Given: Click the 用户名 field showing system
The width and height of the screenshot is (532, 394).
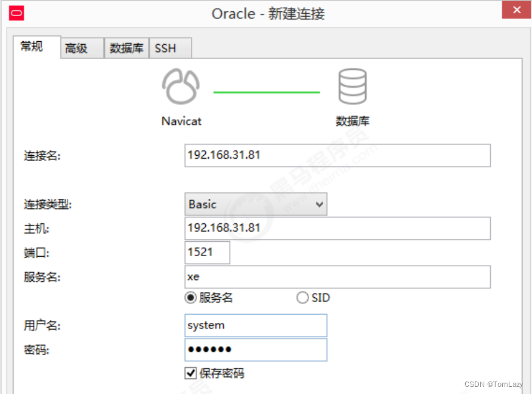Looking at the screenshot, I should 255,325.
